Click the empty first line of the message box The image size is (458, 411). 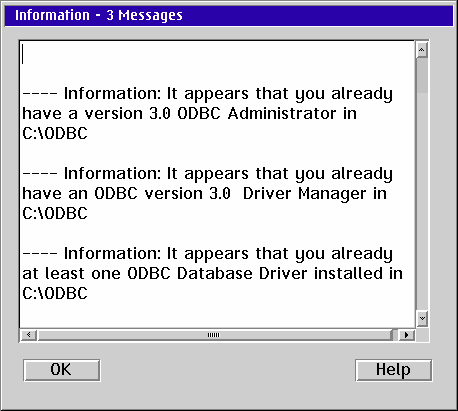pos(217,54)
